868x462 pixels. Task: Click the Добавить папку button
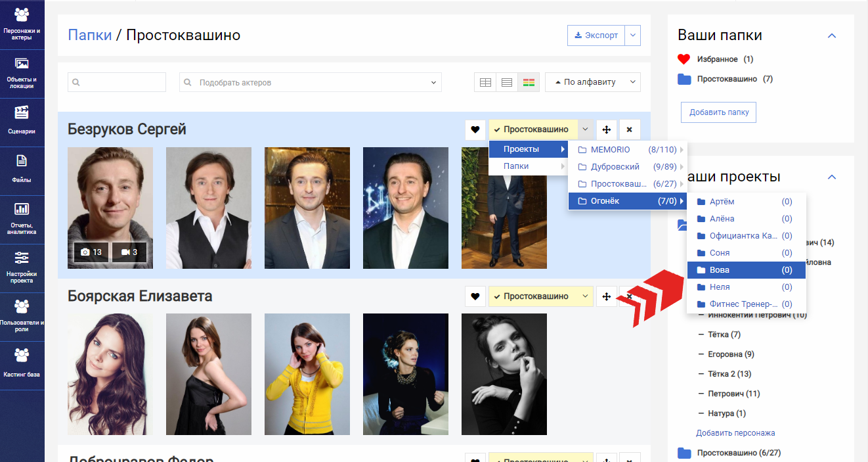click(x=719, y=112)
